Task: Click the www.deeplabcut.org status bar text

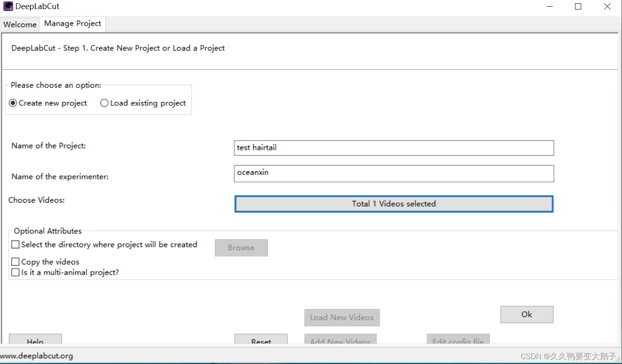Action: click(x=37, y=356)
